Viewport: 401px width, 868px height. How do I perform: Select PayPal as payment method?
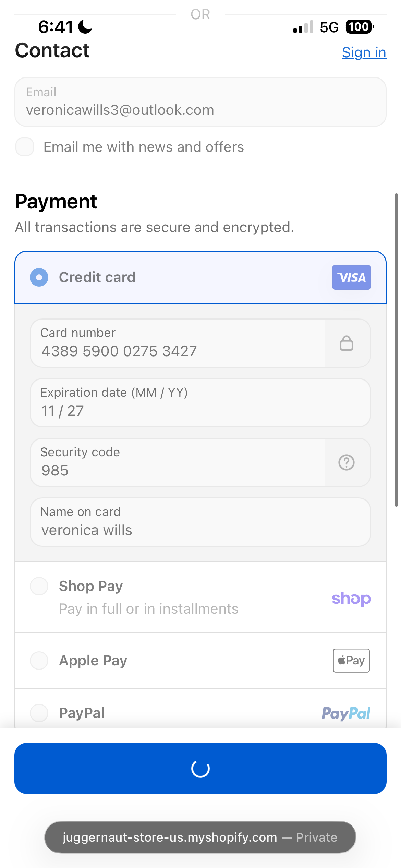tap(39, 713)
